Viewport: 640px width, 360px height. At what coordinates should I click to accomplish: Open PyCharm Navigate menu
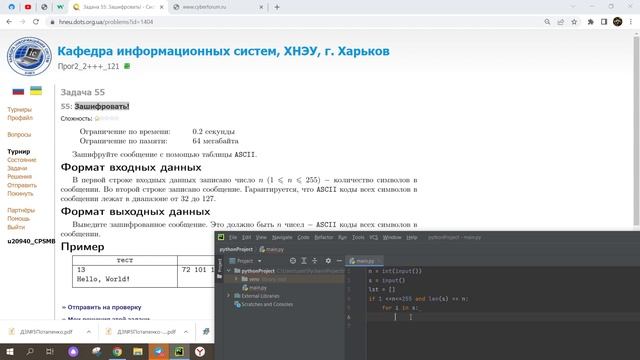[282, 237]
